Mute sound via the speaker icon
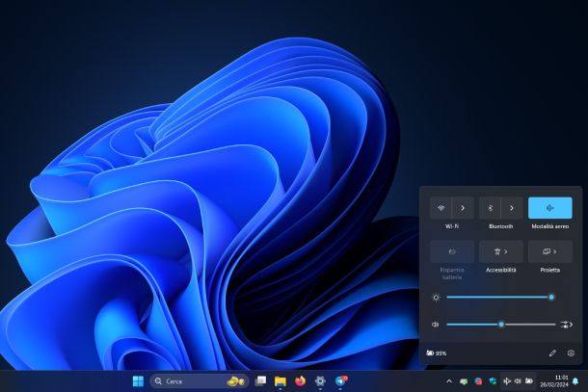This screenshot has height=392, width=588. (436, 325)
